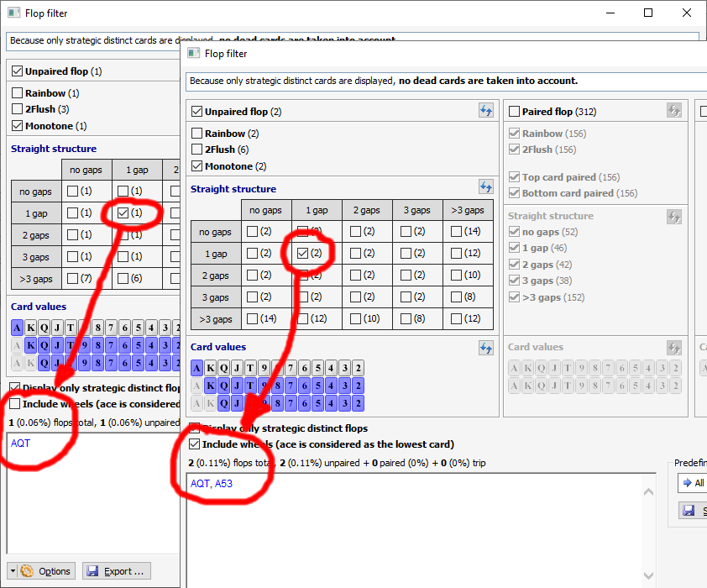Toggle the paired >3 gaps (152) checkbox

coord(514,297)
